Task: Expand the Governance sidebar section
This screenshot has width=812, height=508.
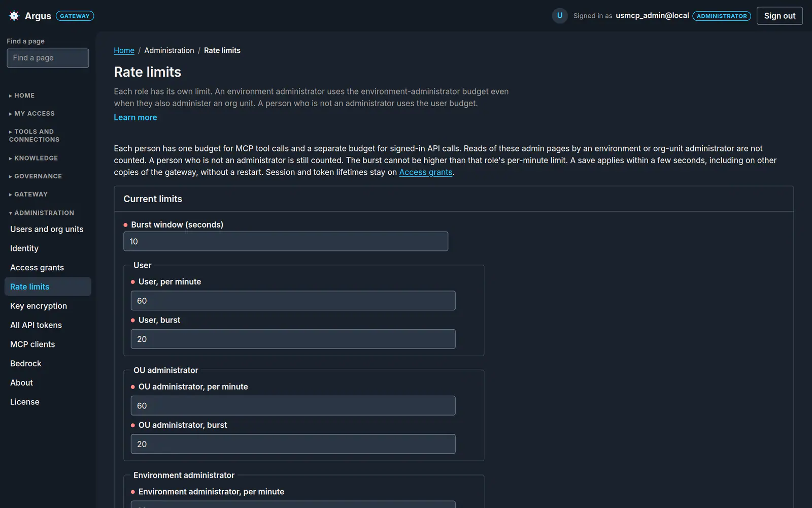Action: pos(36,176)
